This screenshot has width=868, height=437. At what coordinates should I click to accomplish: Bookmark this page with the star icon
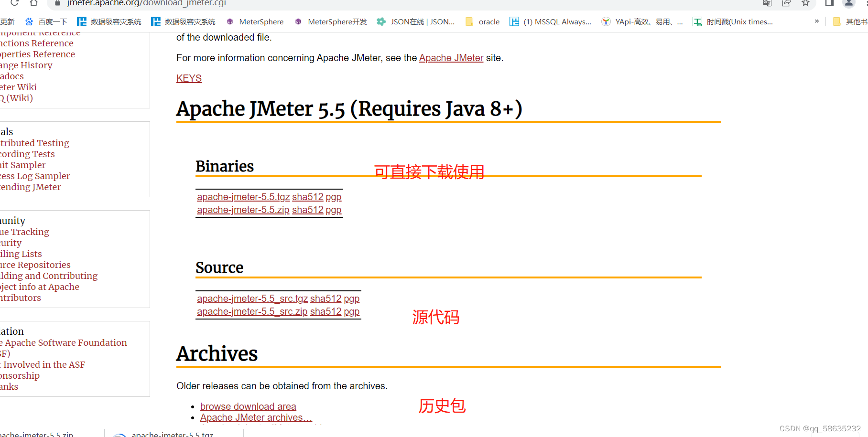[x=805, y=3]
